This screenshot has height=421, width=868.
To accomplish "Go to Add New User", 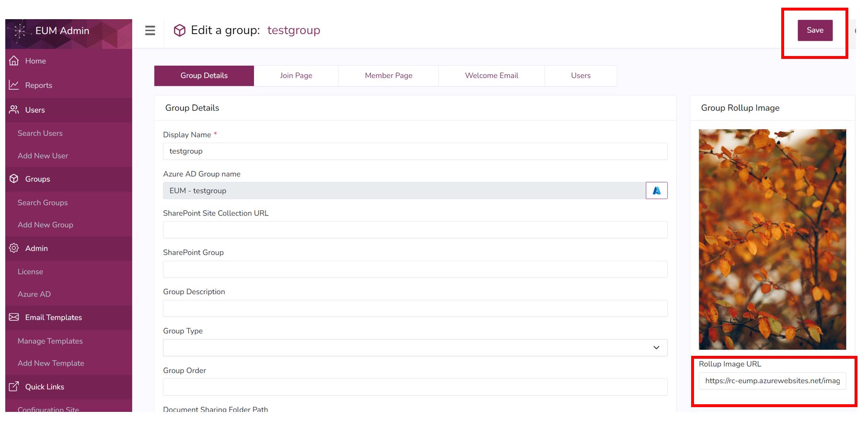I will [43, 156].
